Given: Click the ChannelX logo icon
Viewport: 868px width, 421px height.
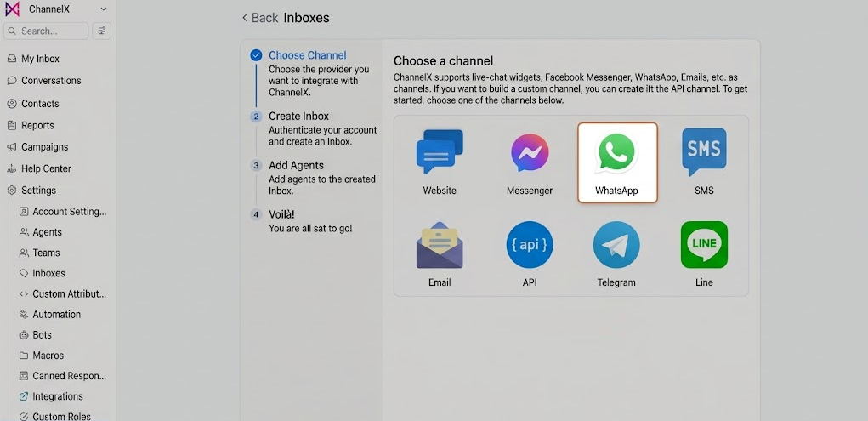Looking at the screenshot, I should tap(12, 9).
